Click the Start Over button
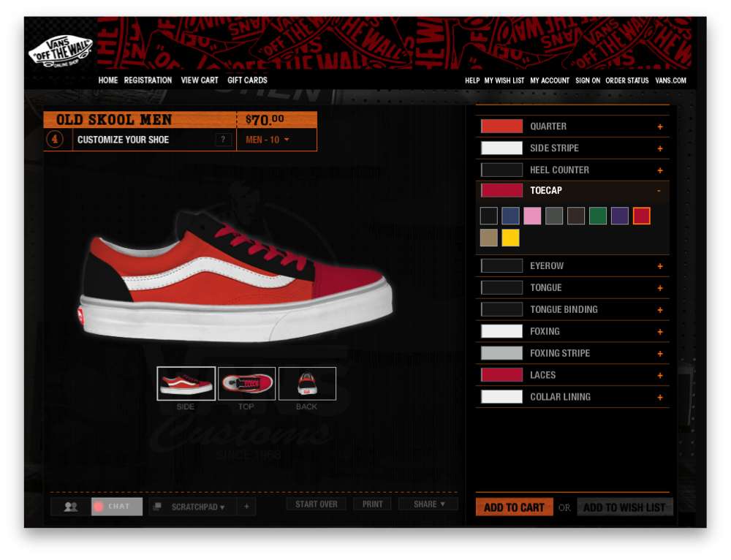 tap(317, 504)
